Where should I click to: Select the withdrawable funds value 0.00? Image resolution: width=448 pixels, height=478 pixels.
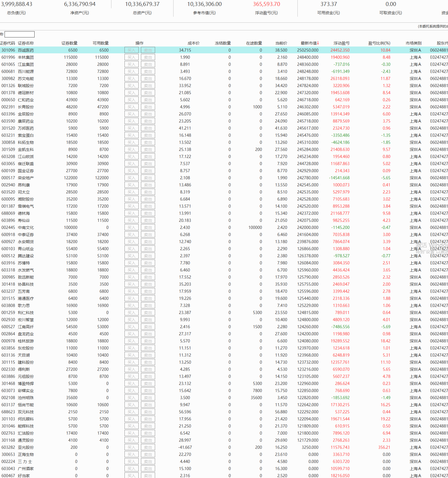pyautogui.click(x=391, y=4)
